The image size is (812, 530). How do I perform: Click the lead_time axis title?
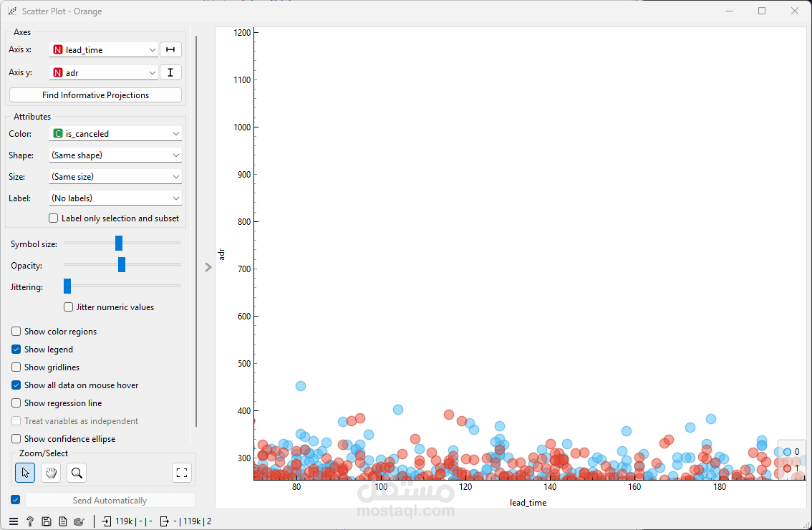pyautogui.click(x=528, y=503)
